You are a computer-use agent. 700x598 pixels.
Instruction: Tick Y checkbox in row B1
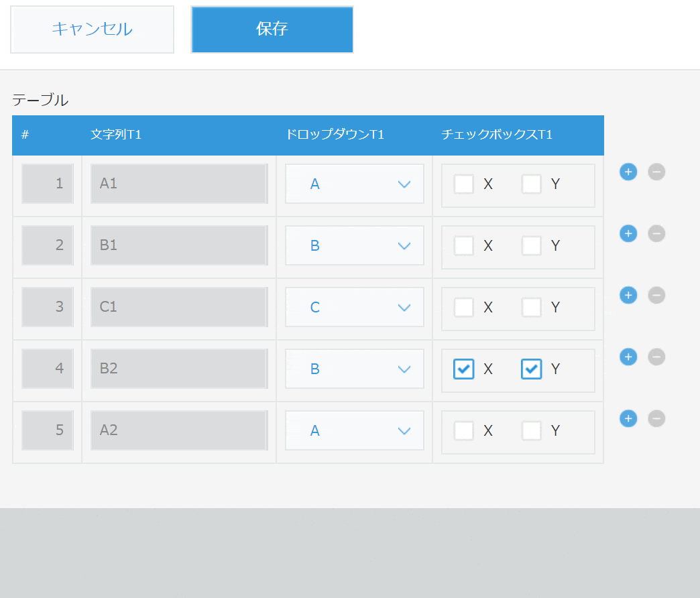[531, 245]
